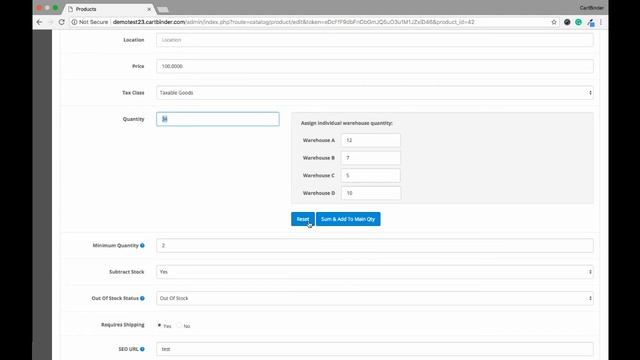
Task: Bookmark this page with the star icon
Action: 554,22
